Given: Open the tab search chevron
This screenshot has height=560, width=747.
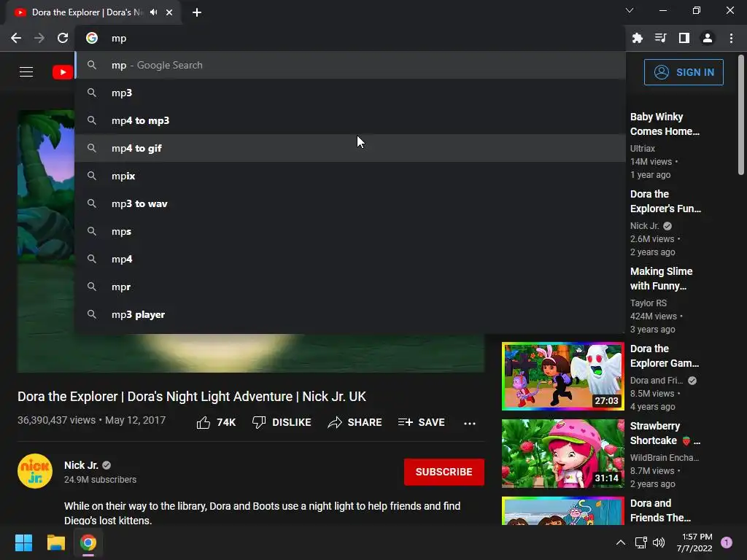Looking at the screenshot, I should pyautogui.click(x=630, y=10).
